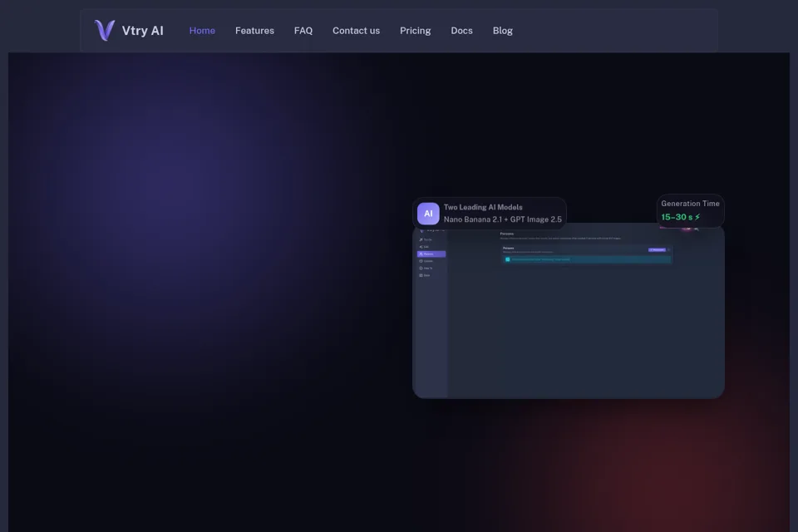Open the FAQ nav link

click(303, 31)
